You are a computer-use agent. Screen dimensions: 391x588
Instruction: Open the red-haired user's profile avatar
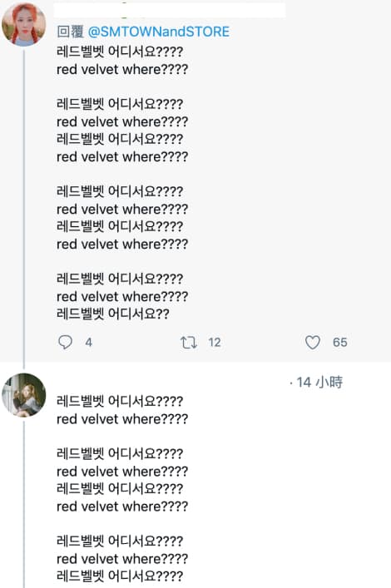tap(24, 24)
